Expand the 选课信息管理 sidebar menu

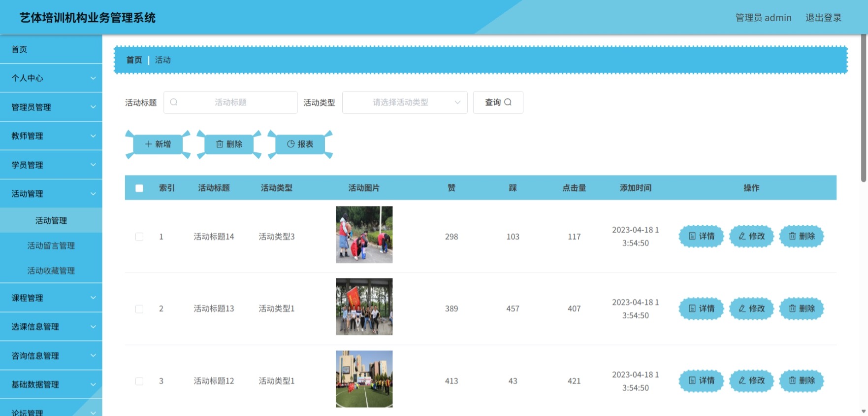[51, 327]
